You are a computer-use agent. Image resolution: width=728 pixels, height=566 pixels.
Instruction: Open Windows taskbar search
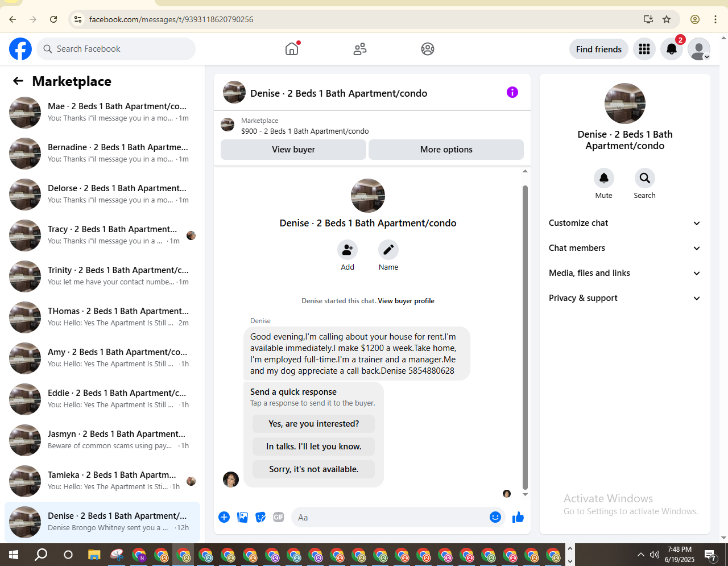tap(41, 555)
